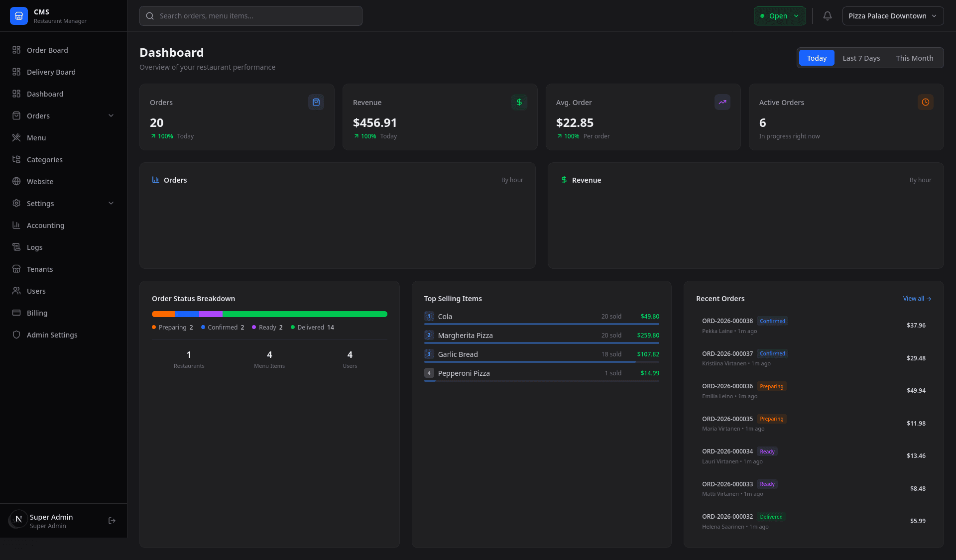
Task: Click the Categories tree sidebar icon
Action: point(16,159)
